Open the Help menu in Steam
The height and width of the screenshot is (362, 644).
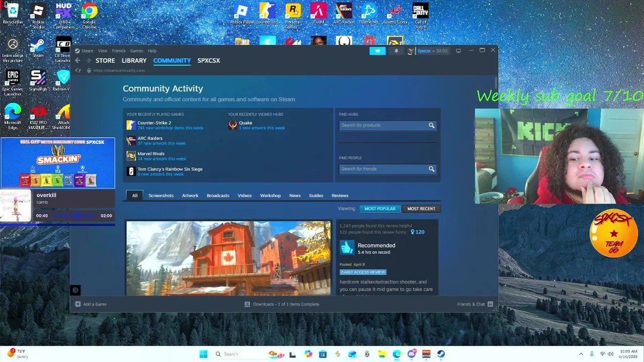[152, 51]
